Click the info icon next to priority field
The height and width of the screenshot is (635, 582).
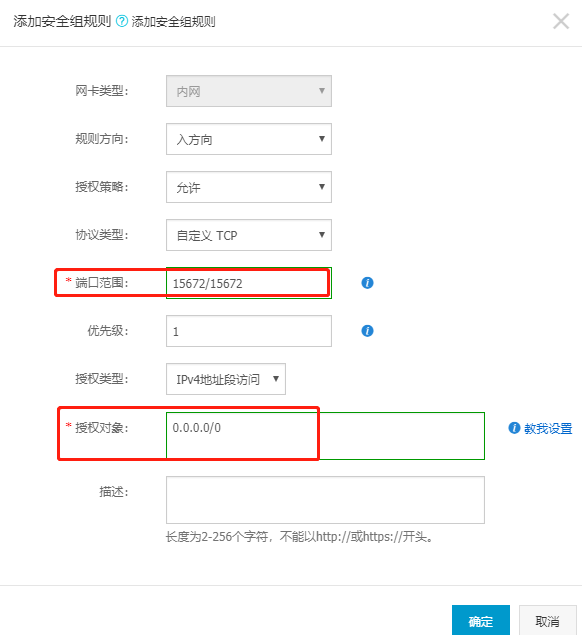tap(367, 331)
